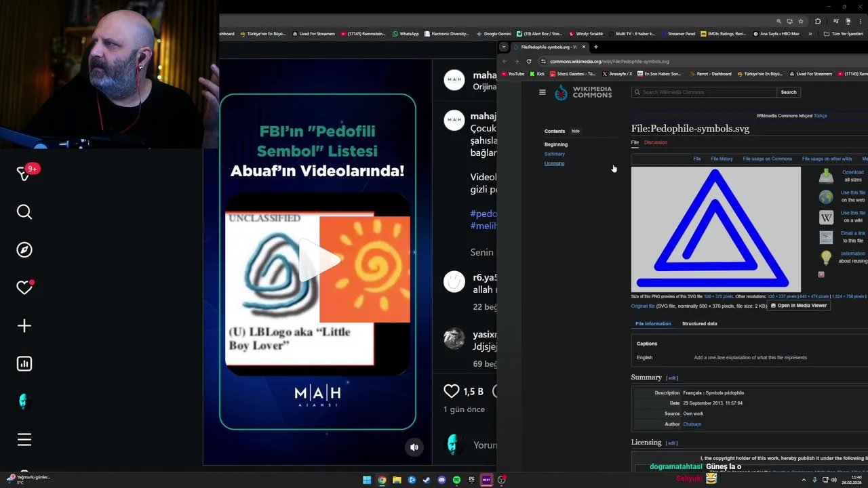Click Use this file on a wiki W icon
The width and height of the screenshot is (868, 488).
pyautogui.click(x=826, y=217)
